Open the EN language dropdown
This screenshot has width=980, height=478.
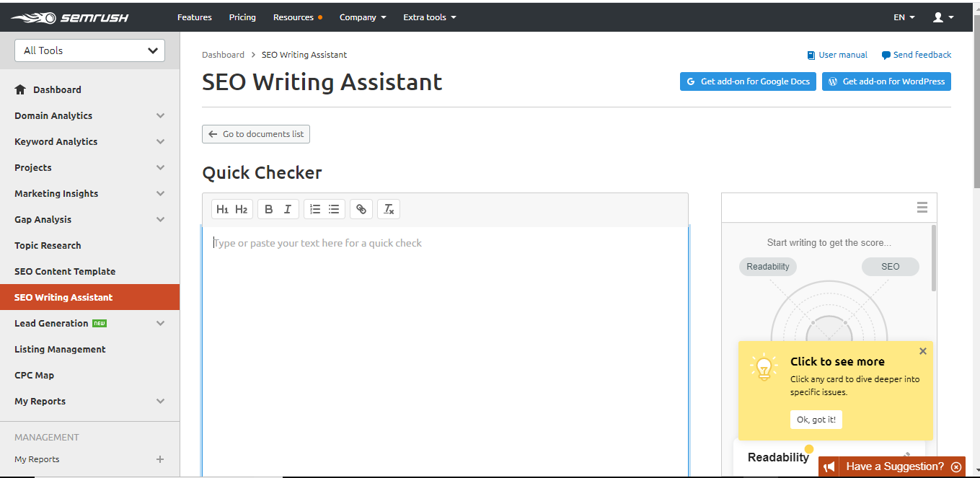click(904, 17)
